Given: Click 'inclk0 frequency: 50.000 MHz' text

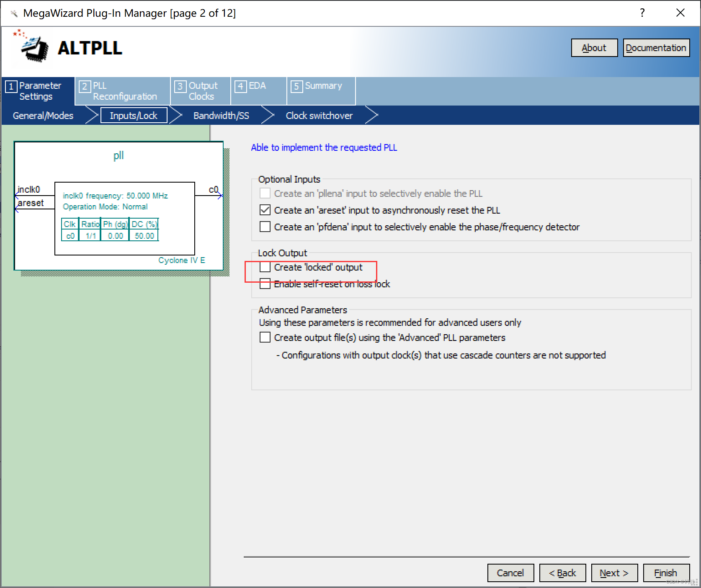Looking at the screenshot, I should click(115, 196).
